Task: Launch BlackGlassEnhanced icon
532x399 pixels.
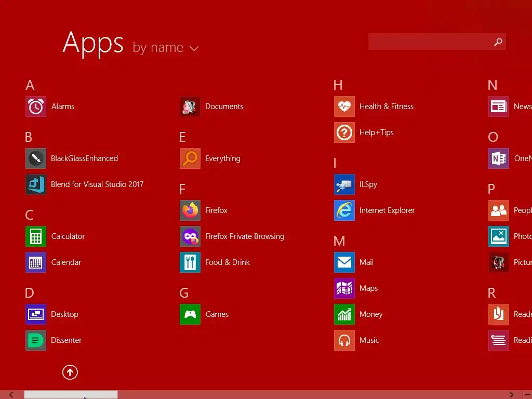Action: coord(36,158)
